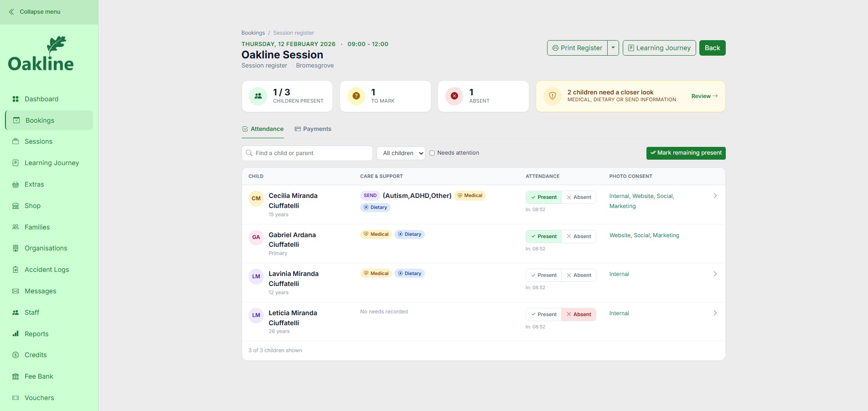Mark Cecilia Miranda Ciuffatelli as Absent
Viewport: 868px width, 411px height.
pos(579,197)
